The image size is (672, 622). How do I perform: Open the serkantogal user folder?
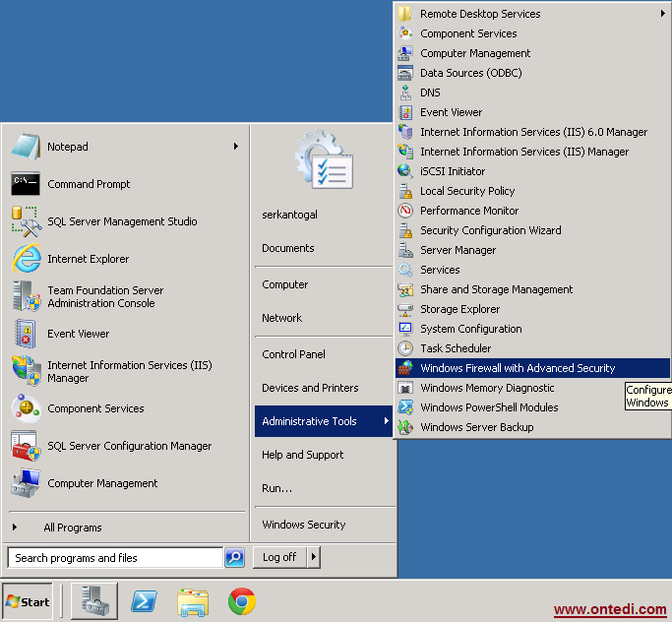[289, 215]
